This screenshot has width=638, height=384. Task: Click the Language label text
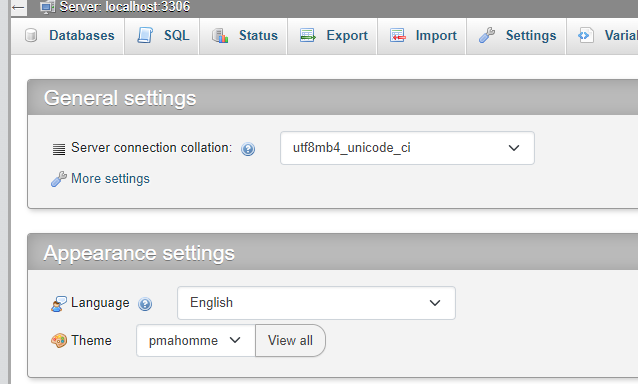click(100, 303)
